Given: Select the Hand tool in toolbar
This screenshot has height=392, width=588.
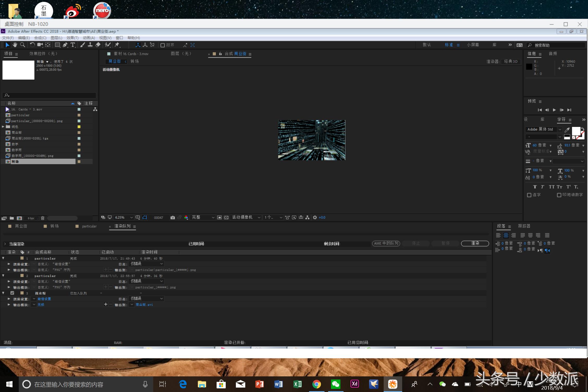Looking at the screenshot, I should pyautogui.click(x=15, y=45).
